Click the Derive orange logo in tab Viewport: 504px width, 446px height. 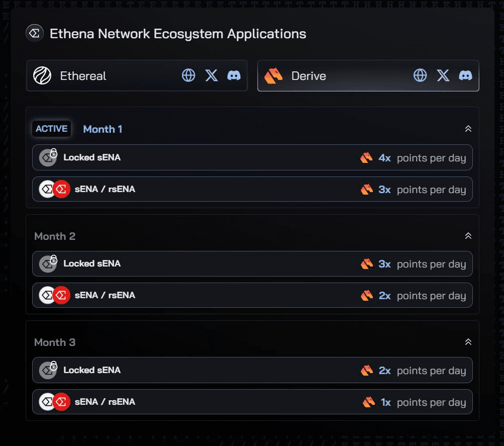click(x=273, y=76)
